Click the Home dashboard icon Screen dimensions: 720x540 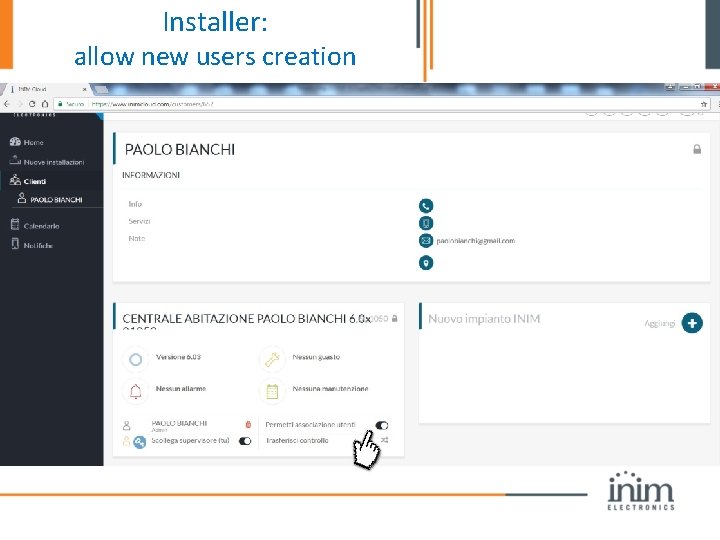(x=15, y=142)
